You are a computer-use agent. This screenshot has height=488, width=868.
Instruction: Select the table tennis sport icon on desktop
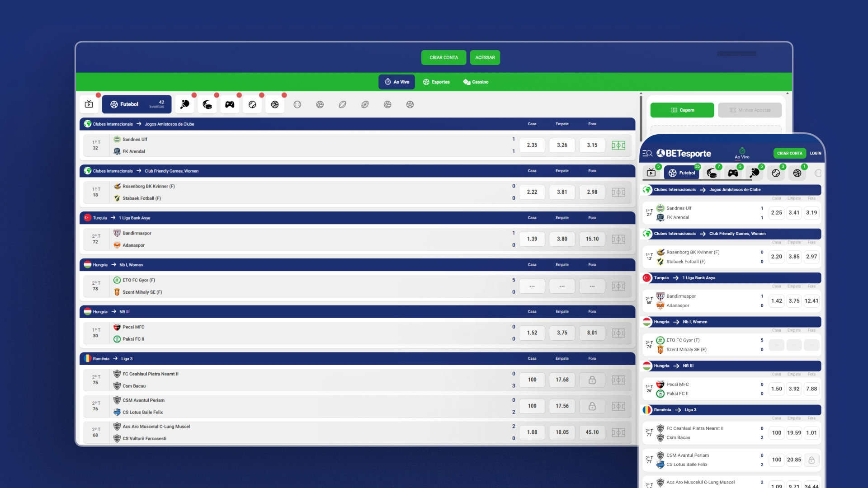pyautogui.click(x=185, y=104)
